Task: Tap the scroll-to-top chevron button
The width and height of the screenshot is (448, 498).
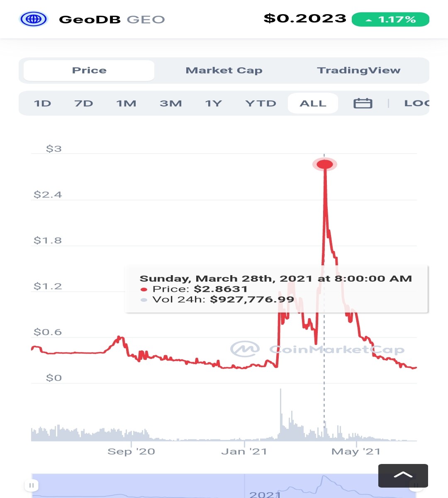Action: 403,476
